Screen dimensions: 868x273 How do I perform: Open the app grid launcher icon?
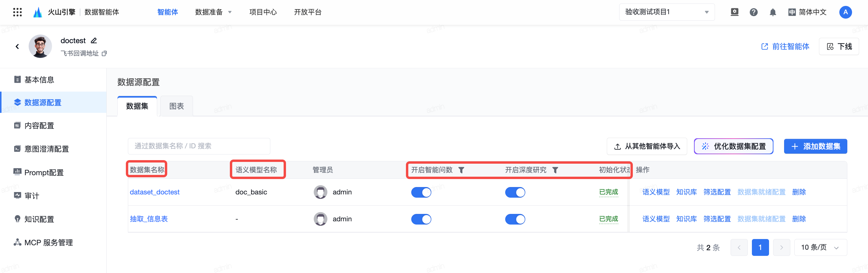[x=17, y=12]
